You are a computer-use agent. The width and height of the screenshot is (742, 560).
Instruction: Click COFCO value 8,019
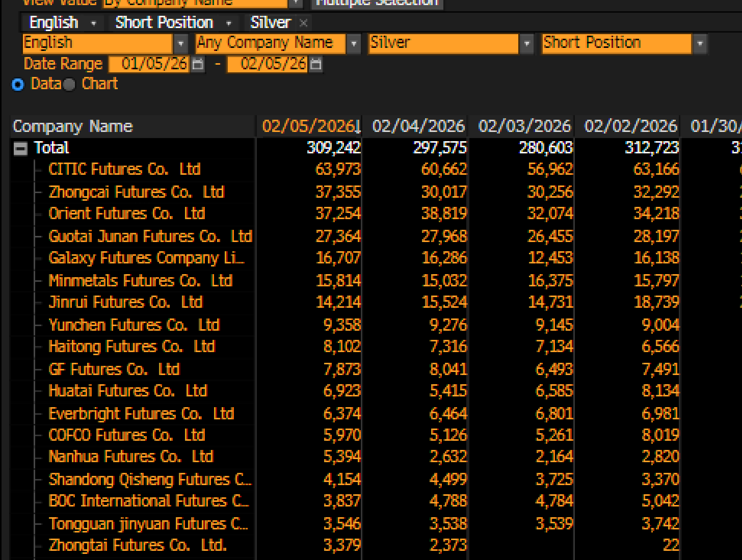coord(660,435)
